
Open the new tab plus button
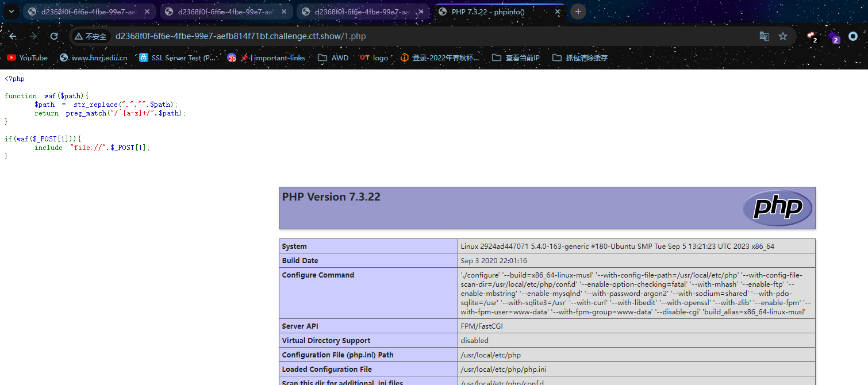(578, 11)
